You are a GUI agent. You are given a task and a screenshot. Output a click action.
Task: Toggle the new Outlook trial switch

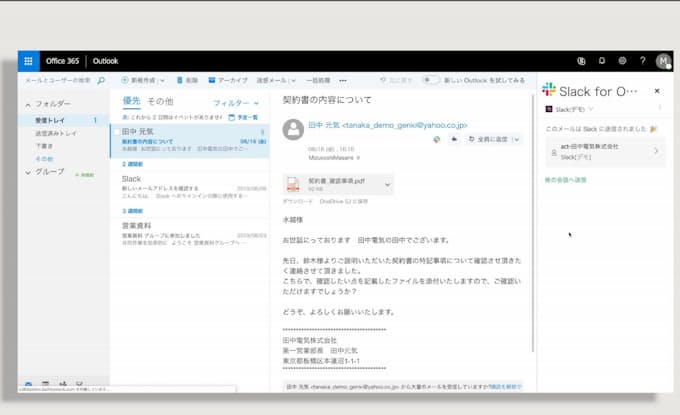point(432,80)
